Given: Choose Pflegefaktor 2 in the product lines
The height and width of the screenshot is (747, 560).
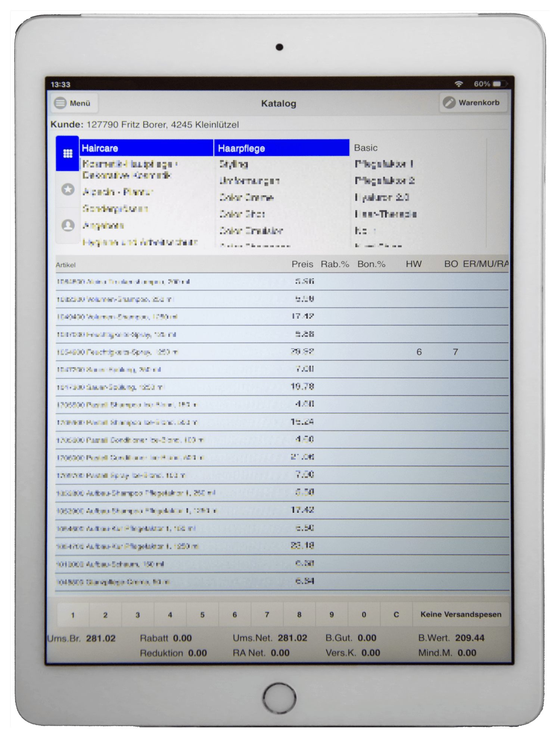Looking at the screenshot, I should (385, 181).
